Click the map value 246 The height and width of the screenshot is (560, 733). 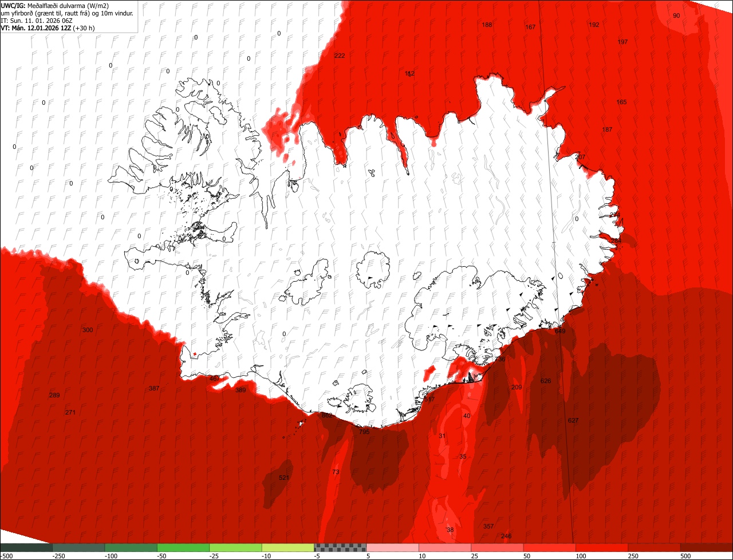tap(506, 536)
